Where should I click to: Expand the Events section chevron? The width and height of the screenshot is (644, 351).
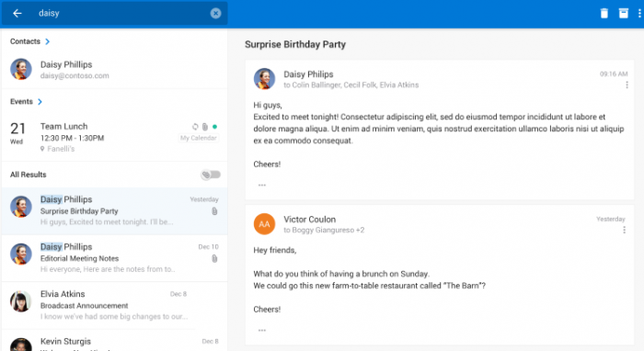[x=40, y=102]
